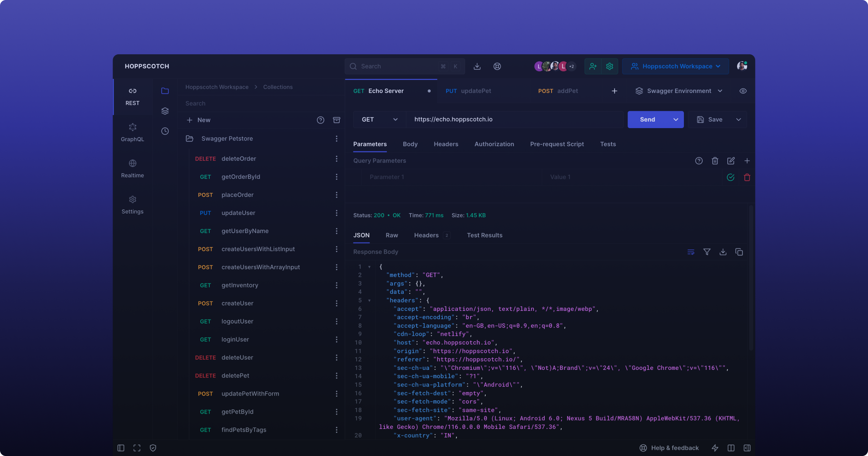Screen dimensions: 868x456
Task: Open the History clock icon panel
Action: (x=165, y=131)
